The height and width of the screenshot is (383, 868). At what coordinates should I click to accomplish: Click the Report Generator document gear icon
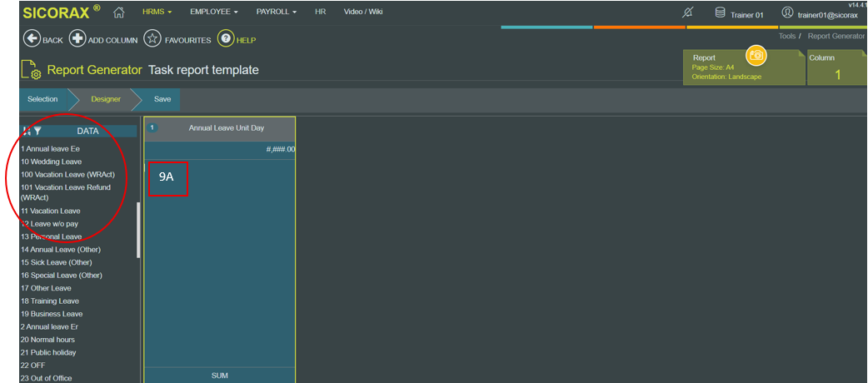[x=31, y=70]
